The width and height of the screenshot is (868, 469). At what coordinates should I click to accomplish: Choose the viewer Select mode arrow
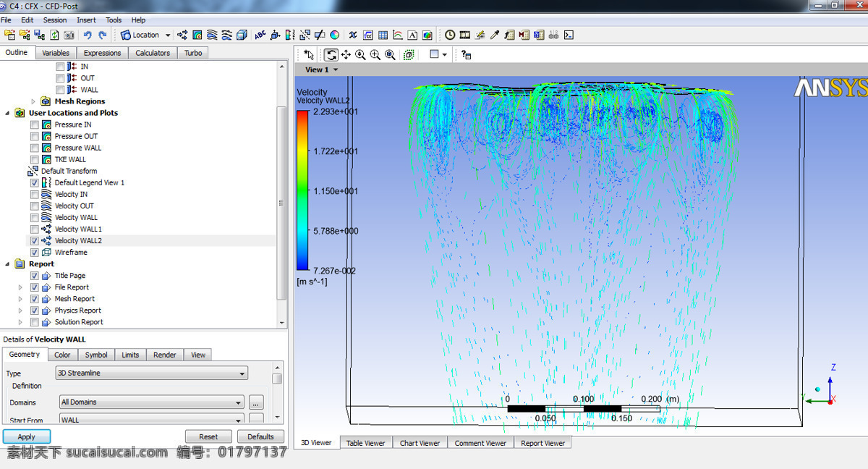click(309, 54)
